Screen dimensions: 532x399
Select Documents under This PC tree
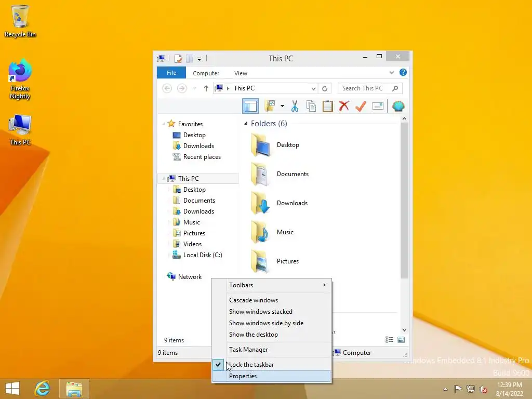[199, 201]
